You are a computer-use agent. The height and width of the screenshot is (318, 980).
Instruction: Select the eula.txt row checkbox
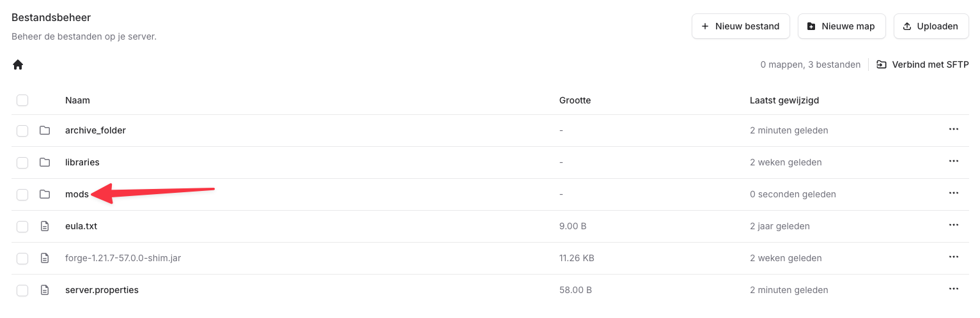[x=22, y=226]
